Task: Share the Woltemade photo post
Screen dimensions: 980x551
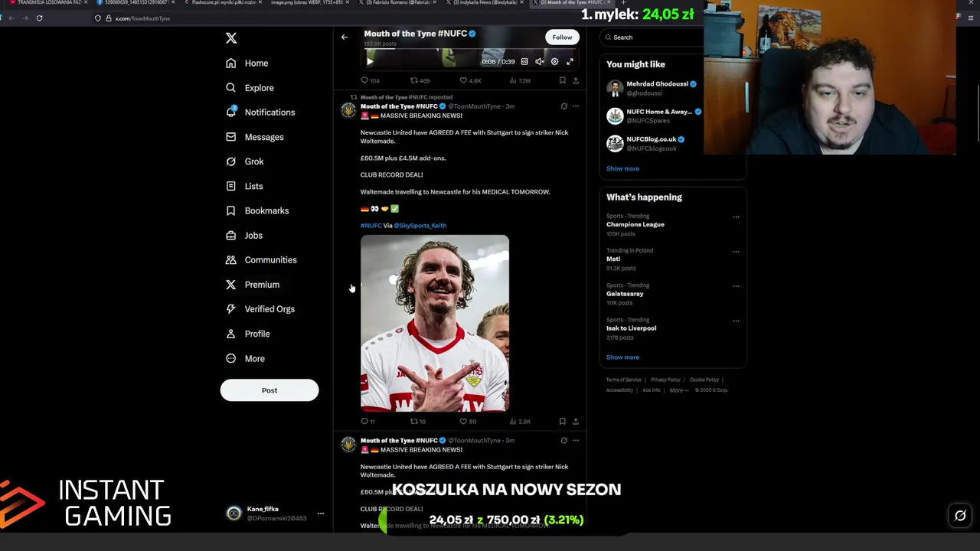Action: [576, 422]
